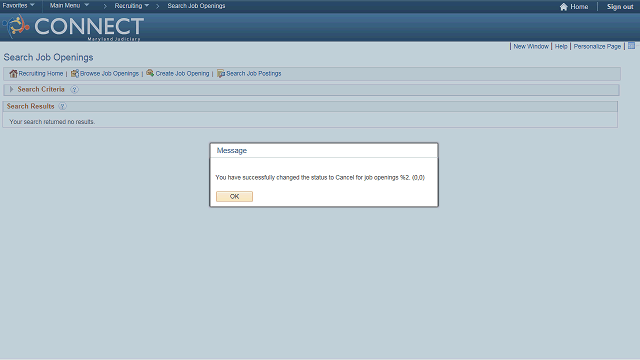
Task: Click the page grid icon beside Personalize Page
Action: 631,46
